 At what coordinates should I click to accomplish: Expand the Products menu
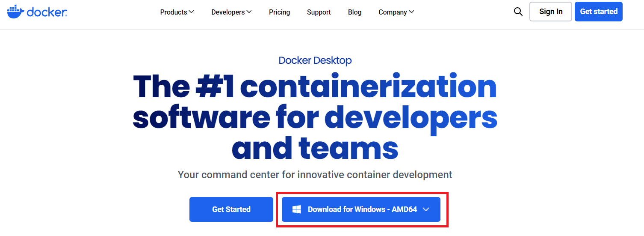click(x=177, y=12)
